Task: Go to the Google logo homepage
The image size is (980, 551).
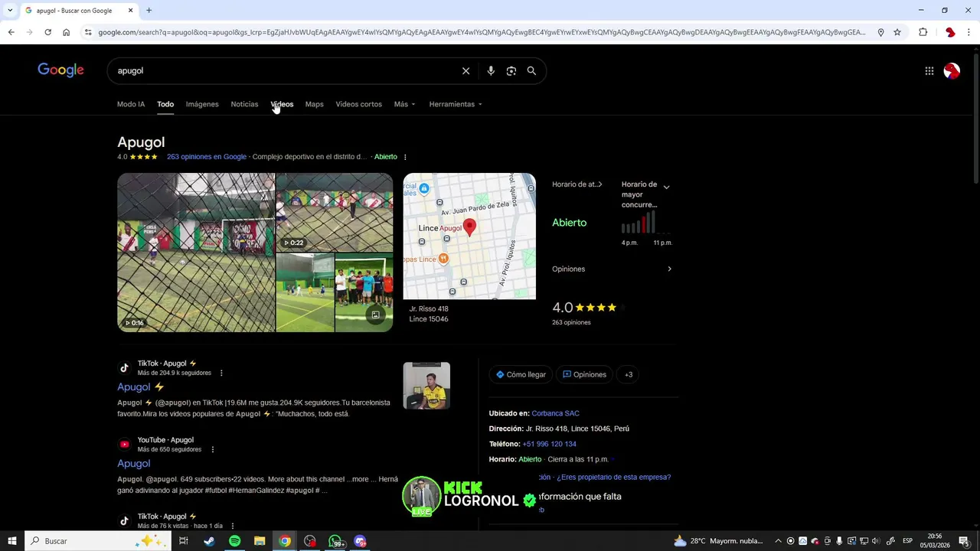Action: tap(60, 70)
